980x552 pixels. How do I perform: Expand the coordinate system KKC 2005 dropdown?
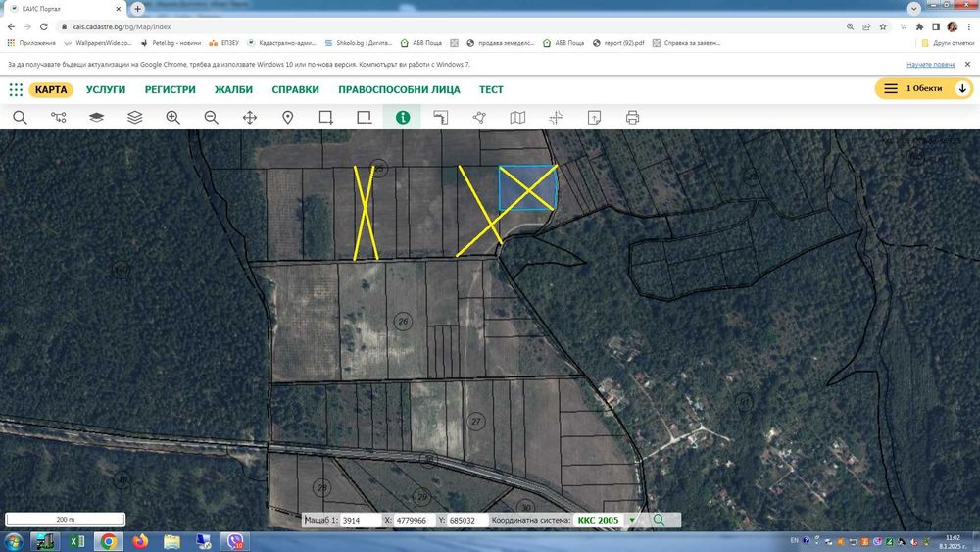click(x=632, y=520)
